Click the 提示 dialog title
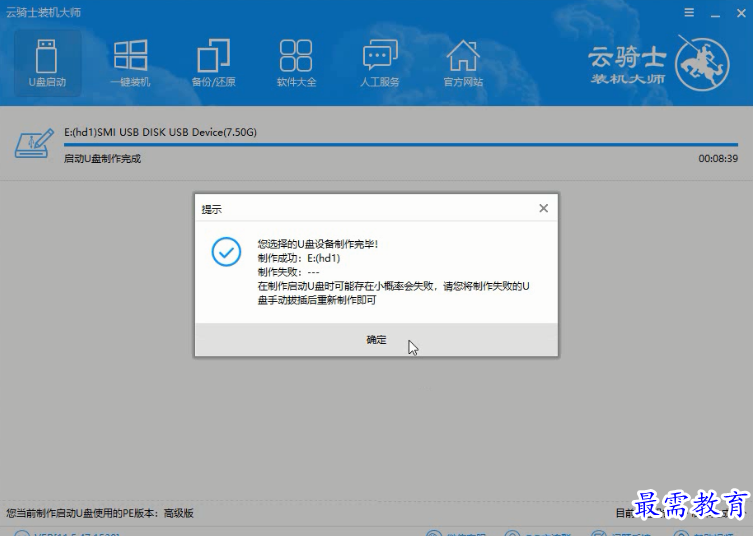 click(x=212, y=209)
